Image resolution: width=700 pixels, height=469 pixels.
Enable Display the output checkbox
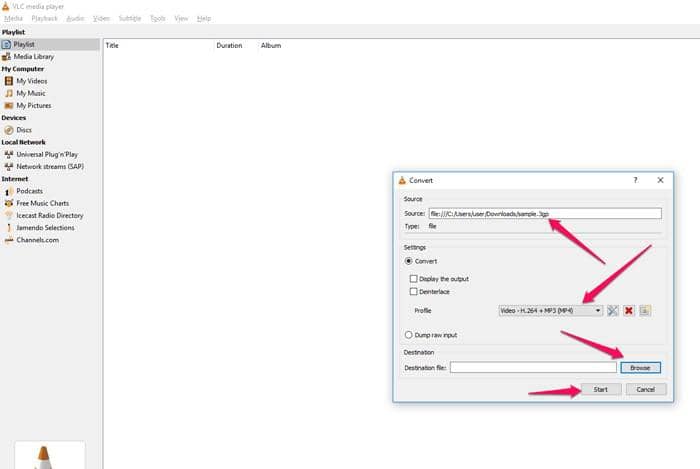(x=413, y=279)
